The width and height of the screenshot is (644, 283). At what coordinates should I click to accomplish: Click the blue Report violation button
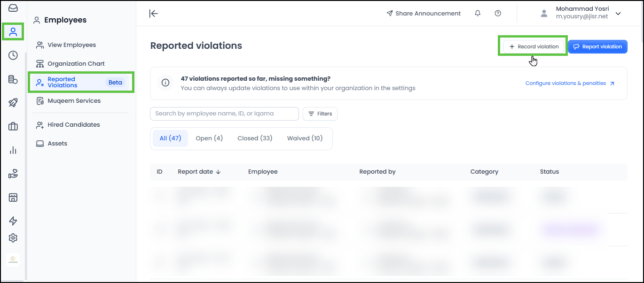coord(597,46)
